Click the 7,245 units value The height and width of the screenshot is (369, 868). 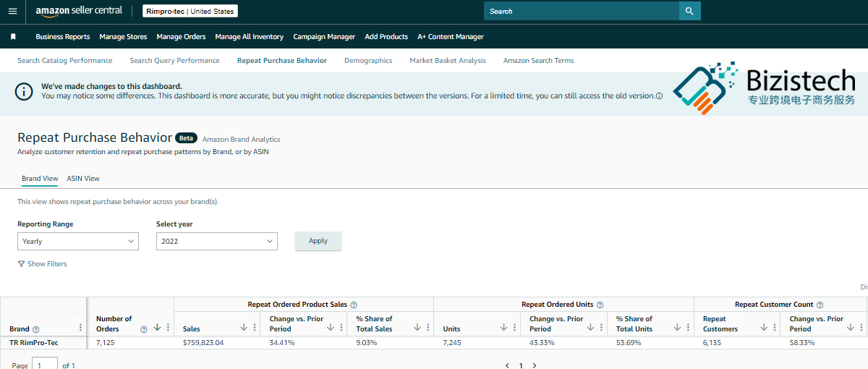(453, 342)
